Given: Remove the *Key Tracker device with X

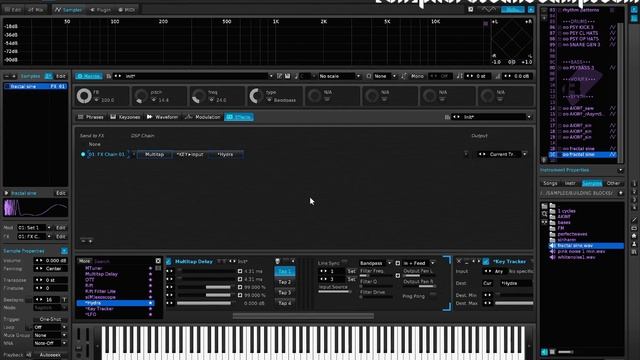Looking at the screenshot, I should 459,261.
